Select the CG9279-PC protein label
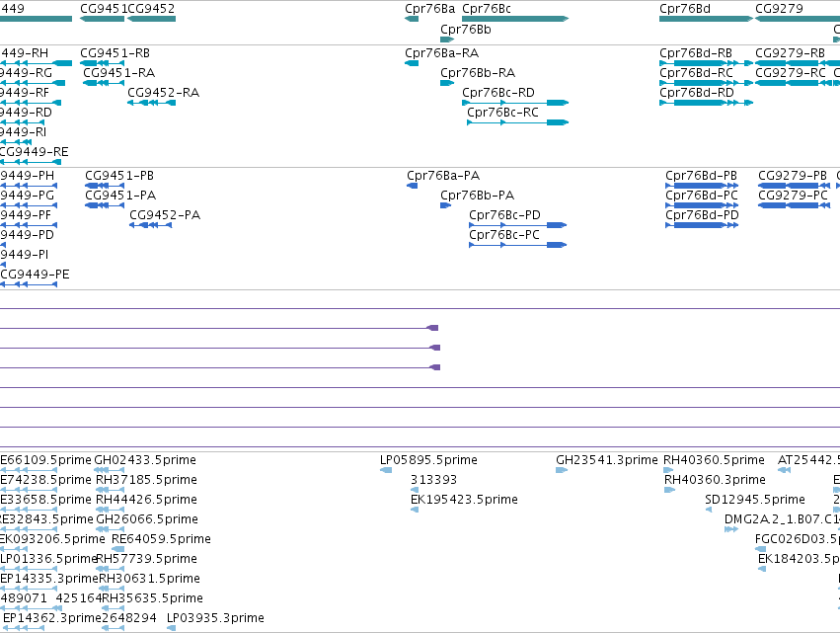The width and height of the screenshot is (840, 633). pos(794,196)
